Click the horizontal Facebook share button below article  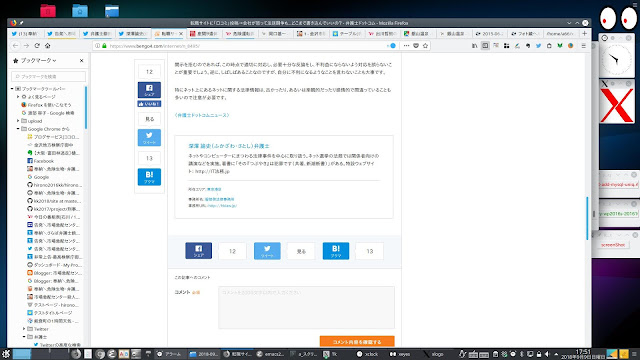coord(198,251)
